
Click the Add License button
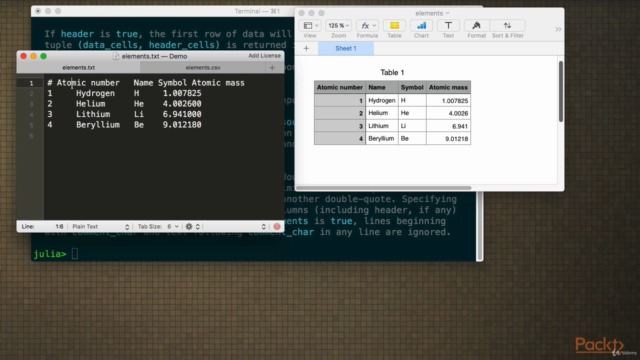tap(264, 56)
